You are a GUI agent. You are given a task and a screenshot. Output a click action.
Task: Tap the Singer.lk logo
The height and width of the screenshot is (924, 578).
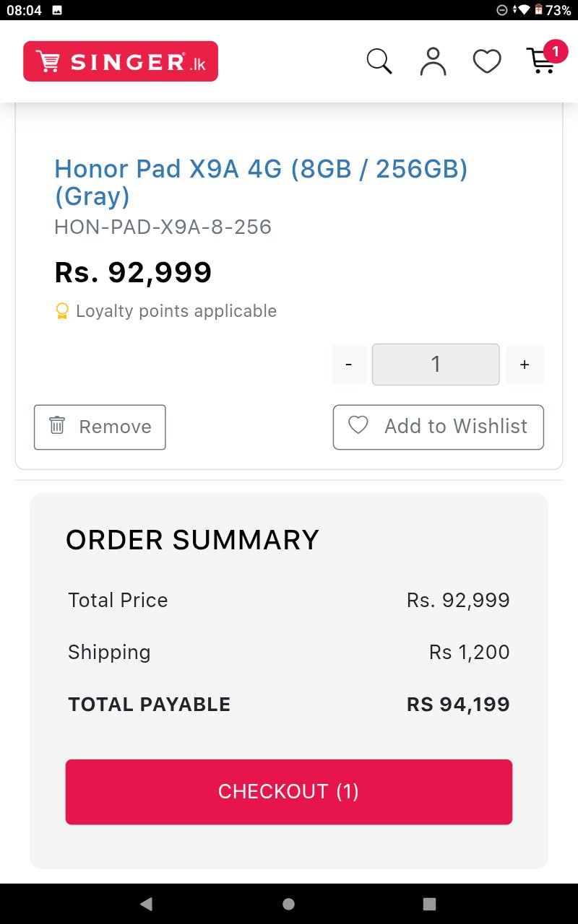pyautogui.click(x=121, y=61)
